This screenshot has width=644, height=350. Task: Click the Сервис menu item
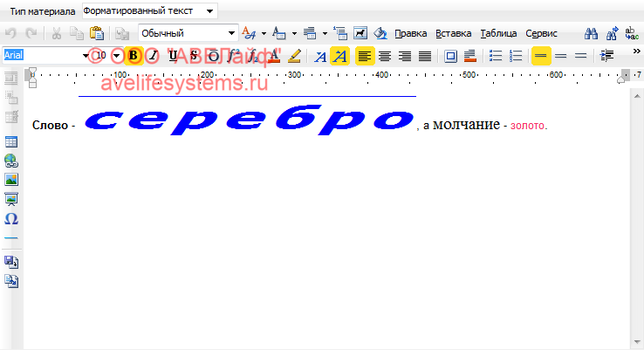pyautogui.click(x=541, y=34)
